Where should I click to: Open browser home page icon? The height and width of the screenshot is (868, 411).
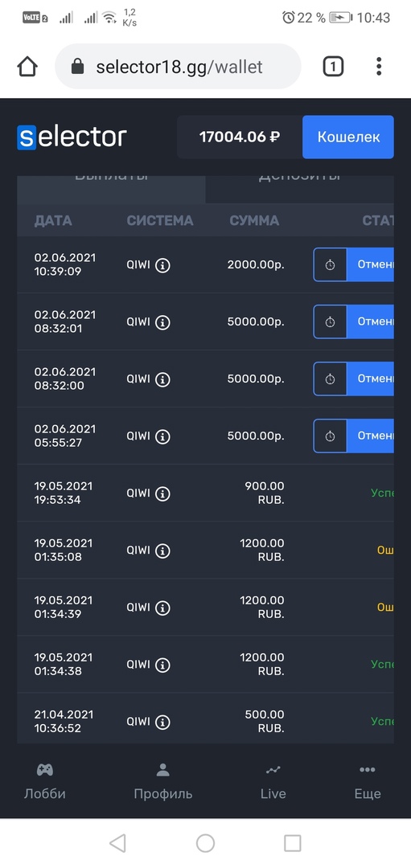[x=27, y=67]
